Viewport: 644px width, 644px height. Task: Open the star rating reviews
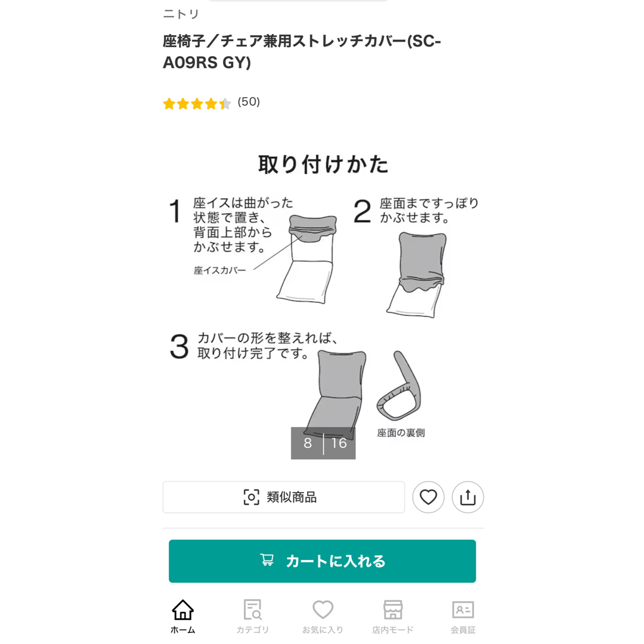click(197, 103)
